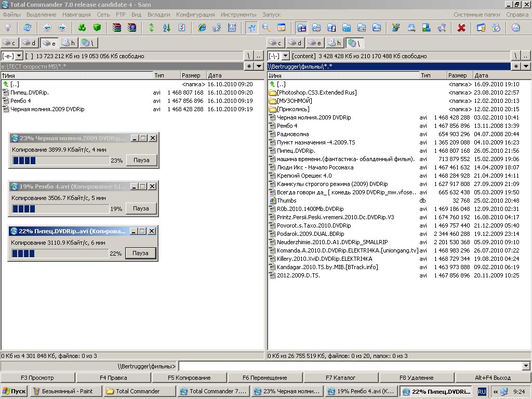The width and height of the screenshot is (532, 399).
Task: Switch left panel to drive d
Action: 29,43
